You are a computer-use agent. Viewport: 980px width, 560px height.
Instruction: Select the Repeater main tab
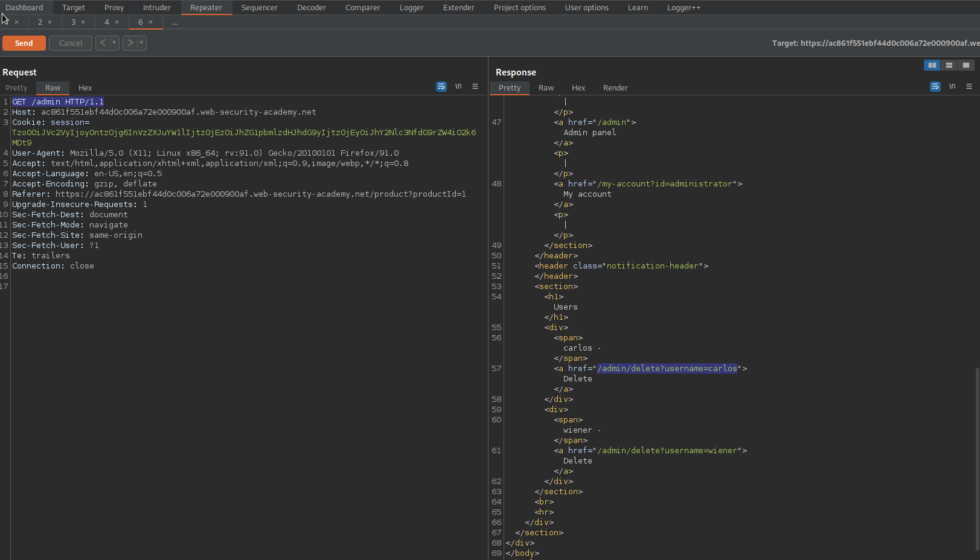(206, 7)
